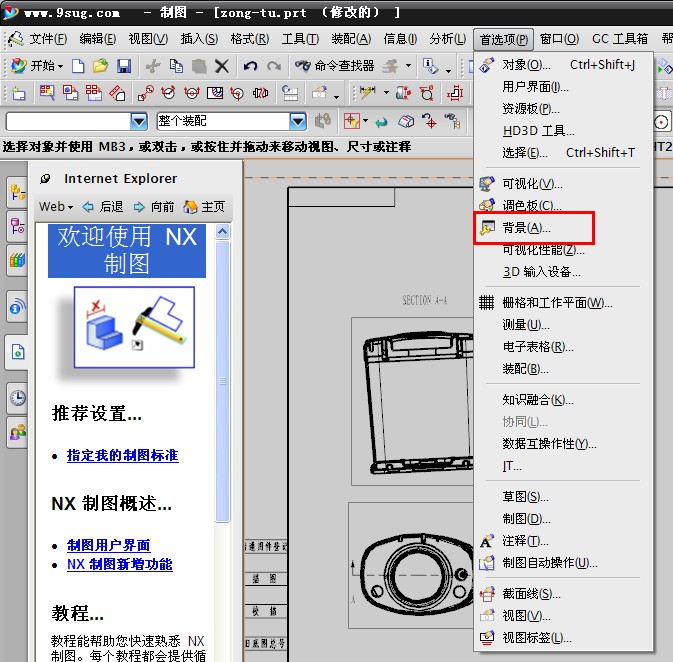Screen dimensions: 673x662
Task: Open the 信息(I) menu
Action: pos(400,39)
